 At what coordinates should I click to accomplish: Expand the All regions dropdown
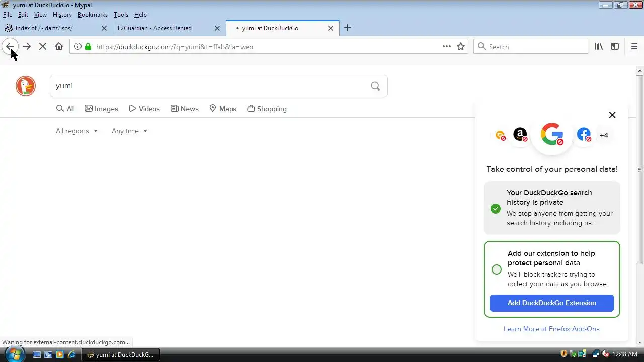tap(76, 131)
